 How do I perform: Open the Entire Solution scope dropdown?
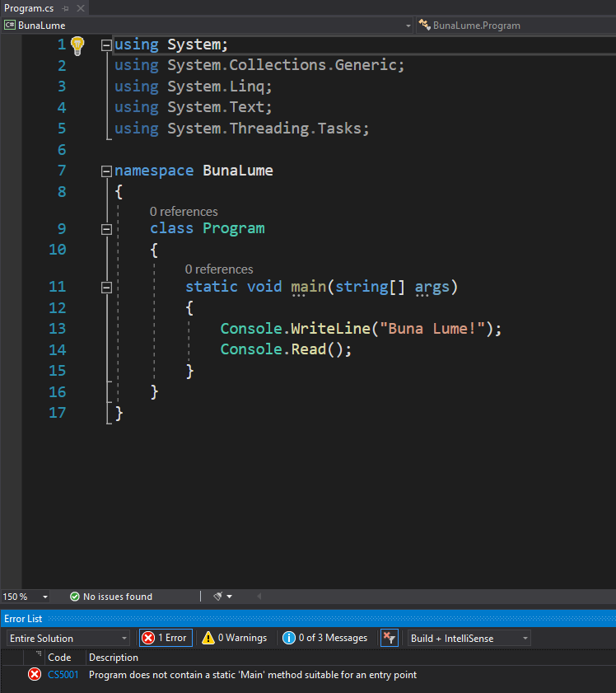68,638
